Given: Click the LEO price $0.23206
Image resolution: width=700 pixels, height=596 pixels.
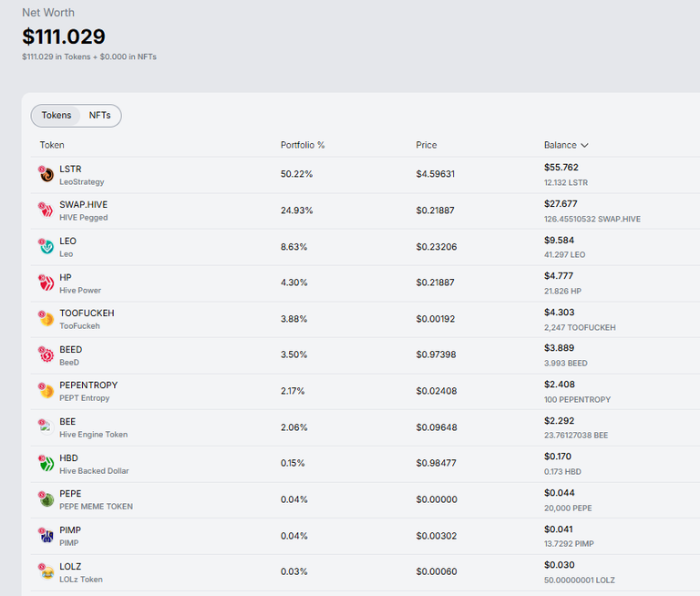Looking at the screenshot, I should coord(437,247).
